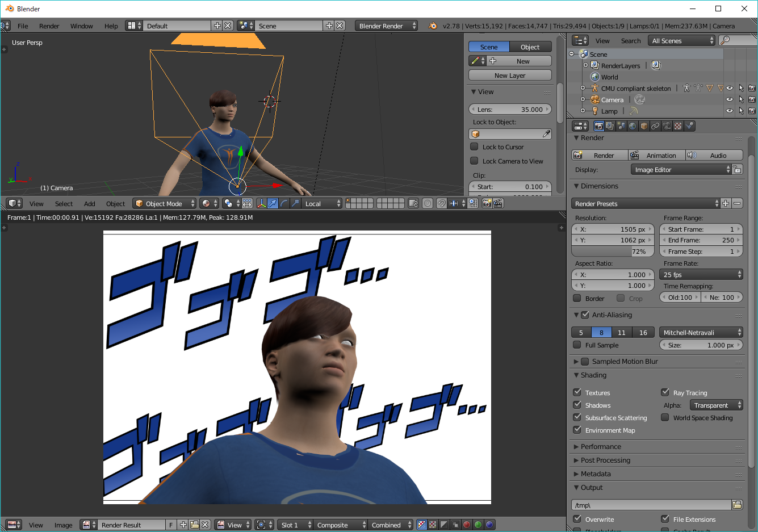Open the 3D viewport Add menu
The image size is (758, 532).
pos(90,203)
